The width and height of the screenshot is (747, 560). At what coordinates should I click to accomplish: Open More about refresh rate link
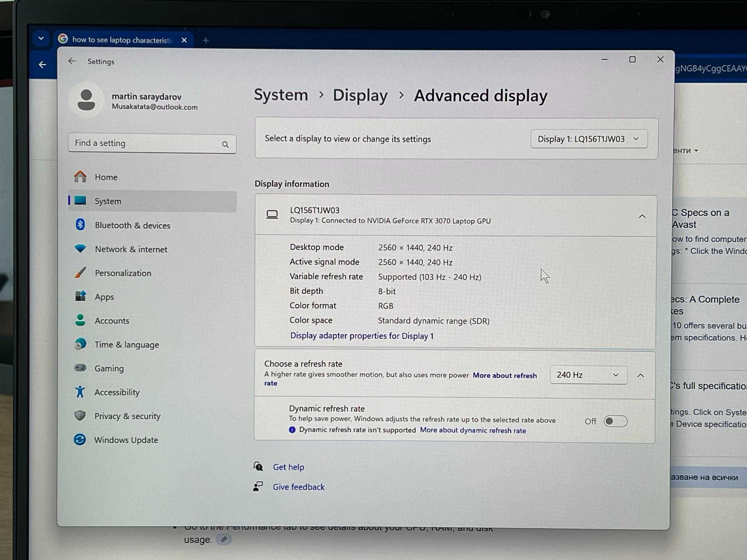coord(505,376)
